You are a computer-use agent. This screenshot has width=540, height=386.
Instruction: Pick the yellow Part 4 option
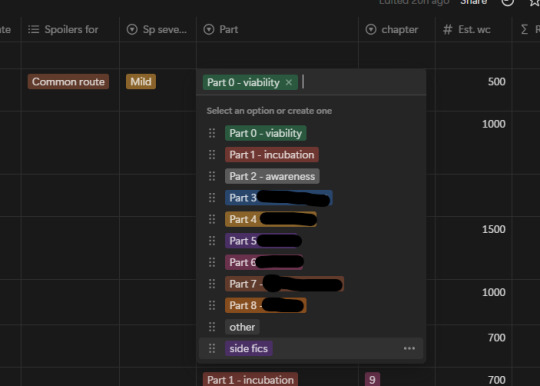(x=271, y=219)
